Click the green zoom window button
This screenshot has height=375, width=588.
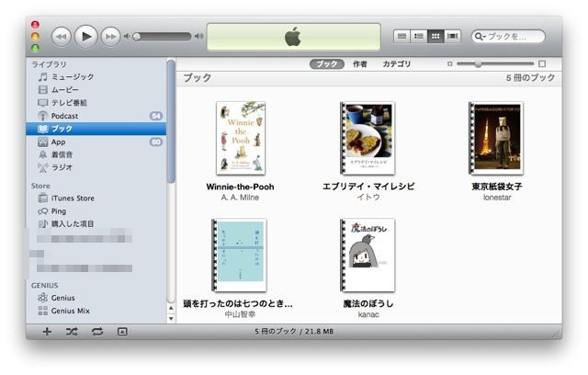pyautogui.click(x=35, y=48)
